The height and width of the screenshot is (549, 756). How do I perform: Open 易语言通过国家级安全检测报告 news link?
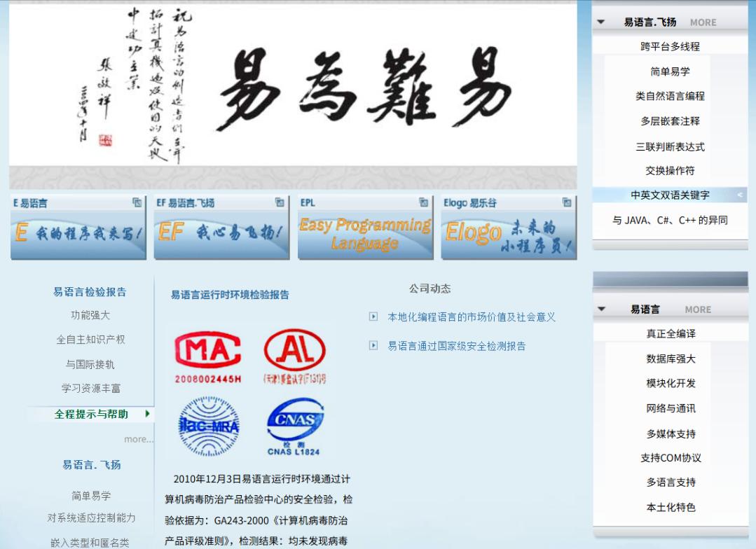point(457,346)
